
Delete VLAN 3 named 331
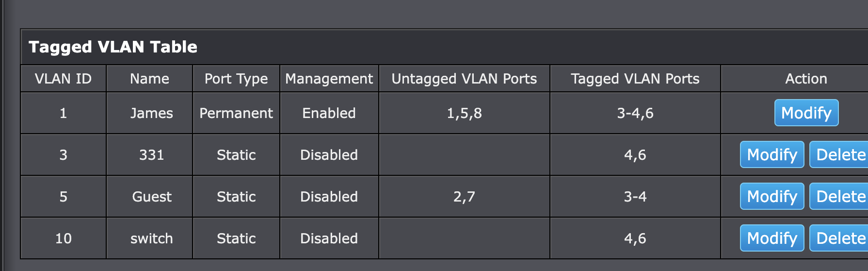pyautogui.click(x=839, y=154)
